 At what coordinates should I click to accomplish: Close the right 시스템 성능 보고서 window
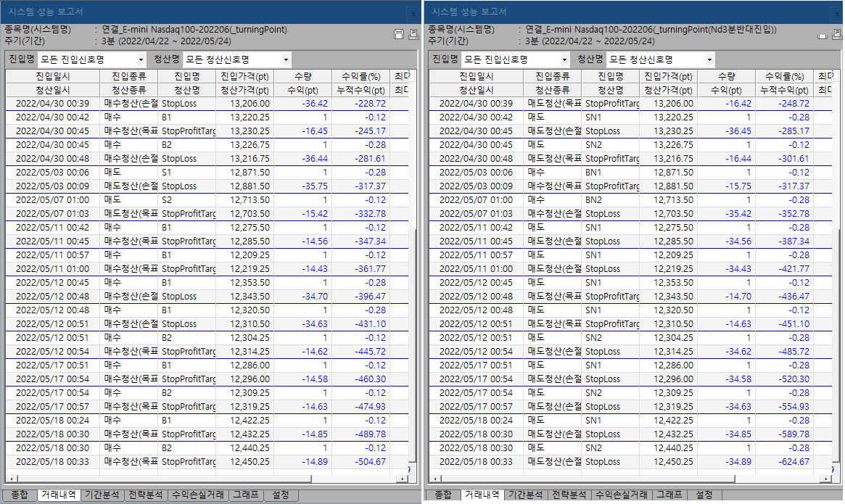point(835,12)
